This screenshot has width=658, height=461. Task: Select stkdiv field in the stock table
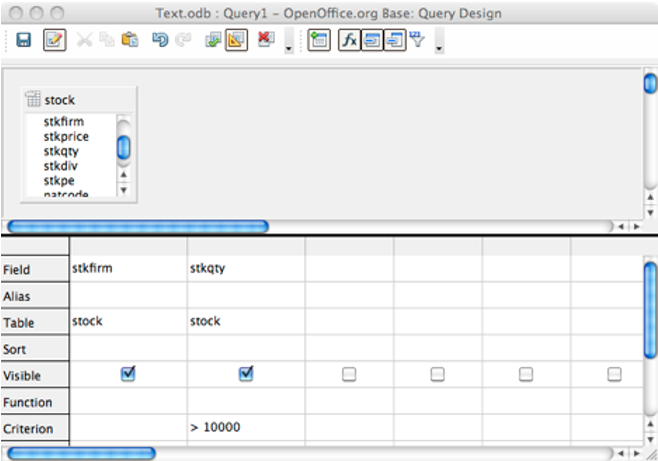click(60, 166)
